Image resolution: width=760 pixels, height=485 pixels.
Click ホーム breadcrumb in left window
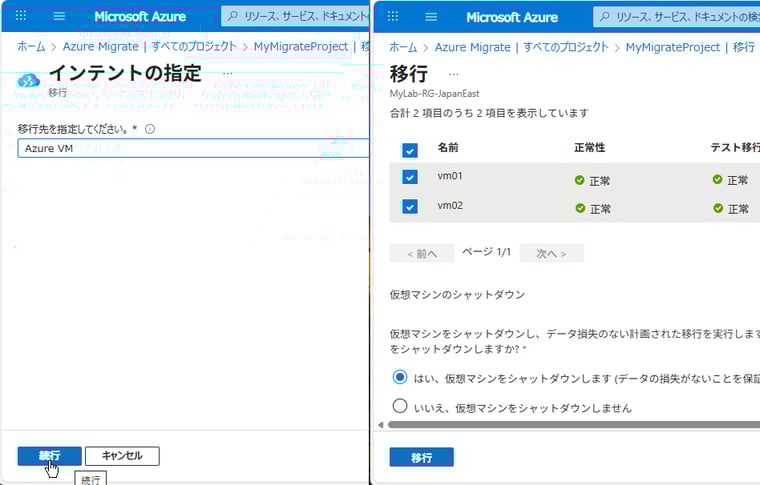pos(31,47)
